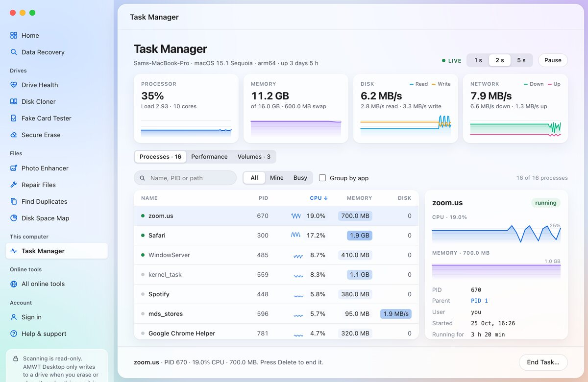Switch to the Processes · 16 tab
The image size is (588, 382).
point(160,157)
